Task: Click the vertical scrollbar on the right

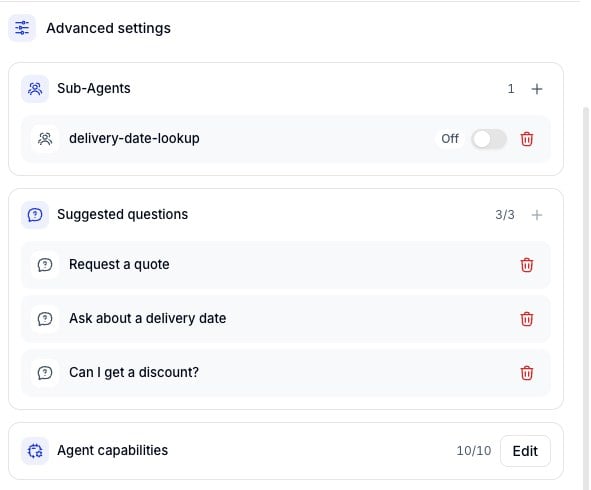Action: coord(586,298)
